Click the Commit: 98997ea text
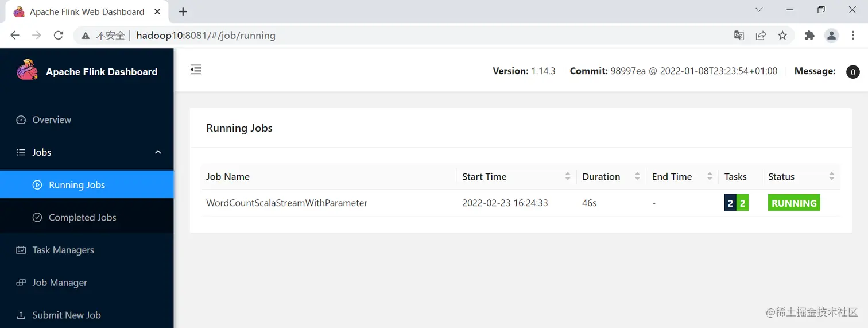Screen dimensions: 868x328 point(673,71)
